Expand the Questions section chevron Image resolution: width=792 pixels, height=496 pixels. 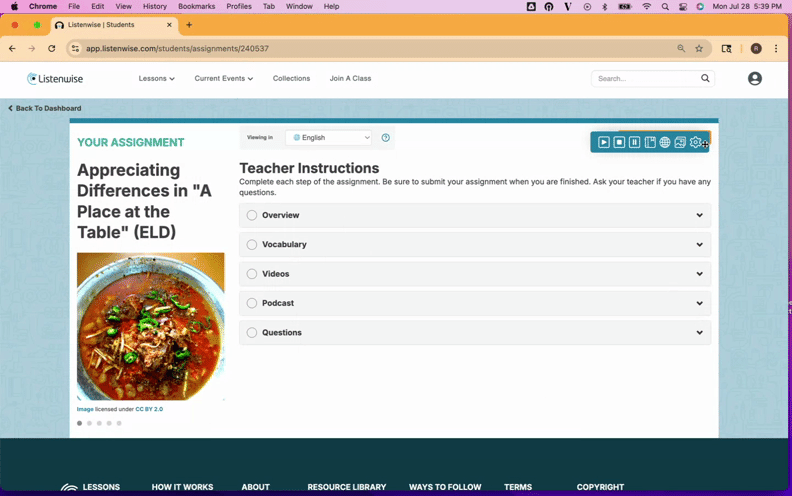pos(700,332)
